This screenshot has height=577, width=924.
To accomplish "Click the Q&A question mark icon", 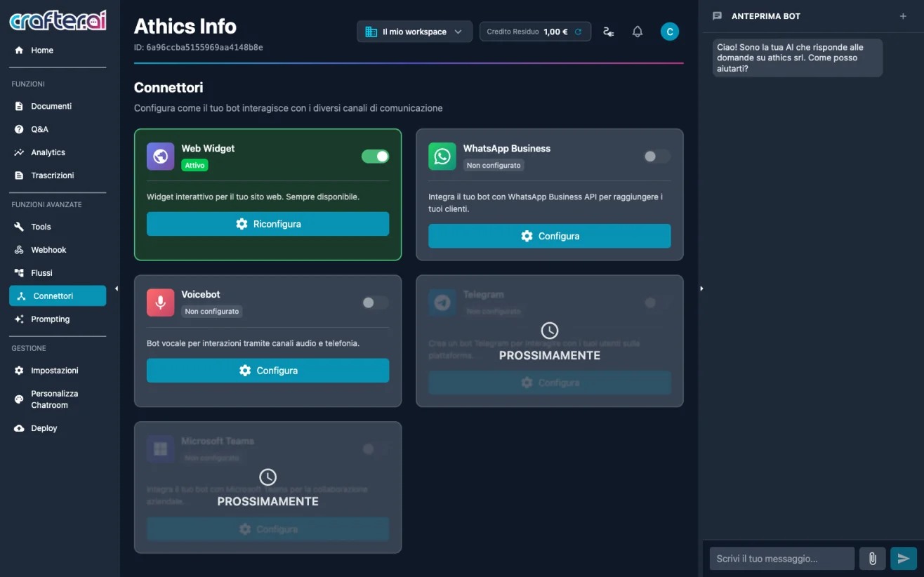I will point(19,130).
